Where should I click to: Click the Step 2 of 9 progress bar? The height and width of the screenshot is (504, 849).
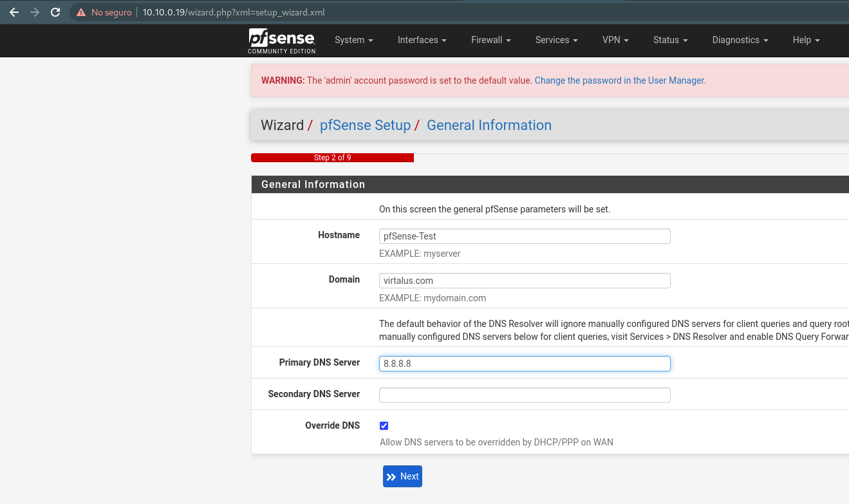point(332,158)
